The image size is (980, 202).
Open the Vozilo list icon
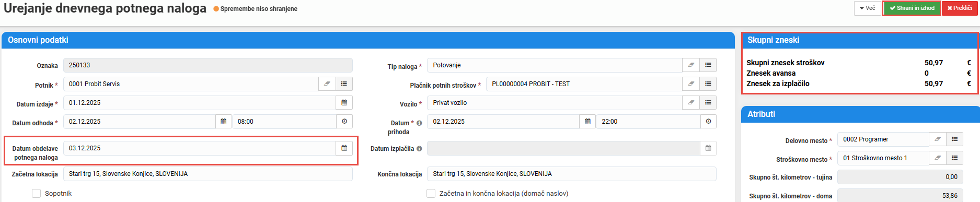(x=708, y=102)
